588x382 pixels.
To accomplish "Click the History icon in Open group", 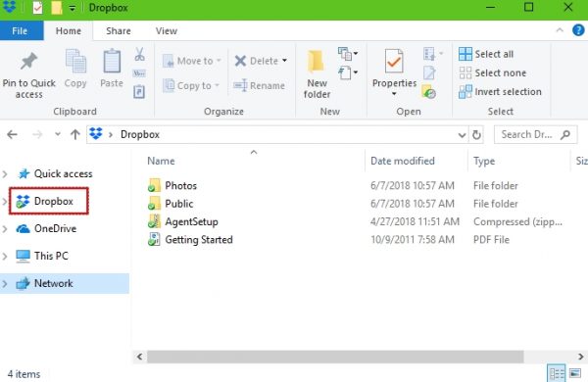I will pos(429,91).
